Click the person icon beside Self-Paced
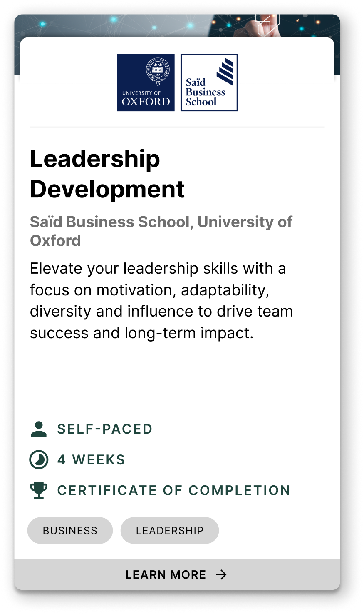 pyautogui.click(x=39, y=429)
